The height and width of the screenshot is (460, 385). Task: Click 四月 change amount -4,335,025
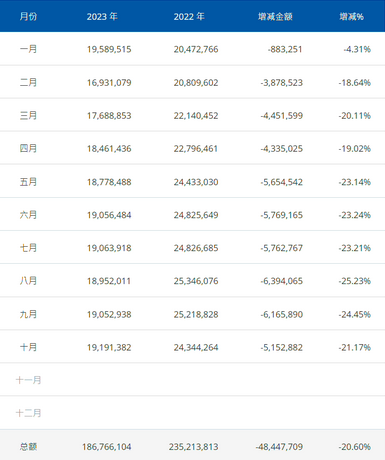[282, 149]
